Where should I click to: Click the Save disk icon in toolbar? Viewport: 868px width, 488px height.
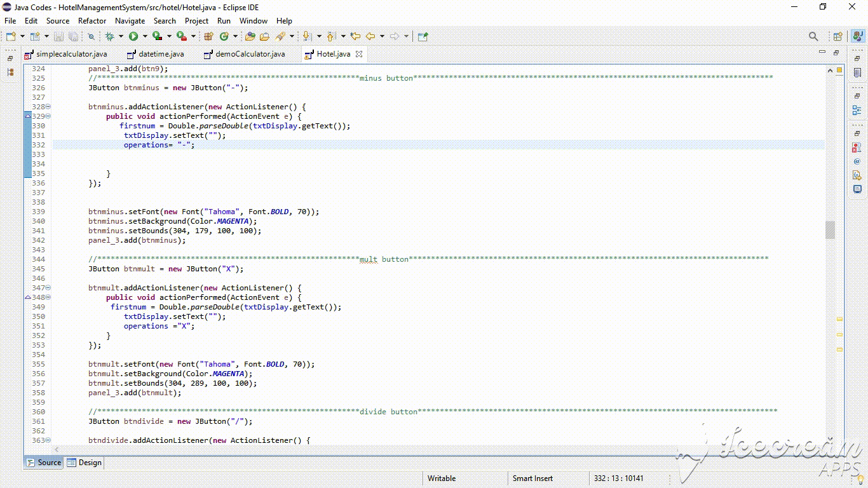(x=58, y=37)
